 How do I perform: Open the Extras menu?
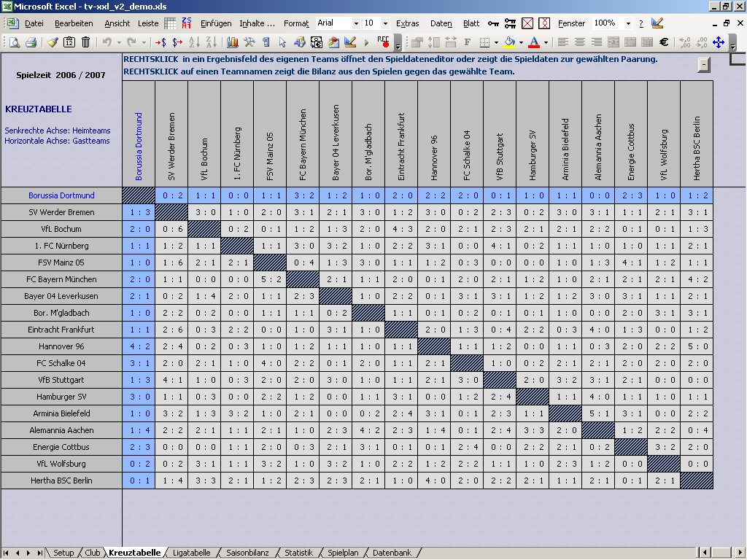pos(407,23)
